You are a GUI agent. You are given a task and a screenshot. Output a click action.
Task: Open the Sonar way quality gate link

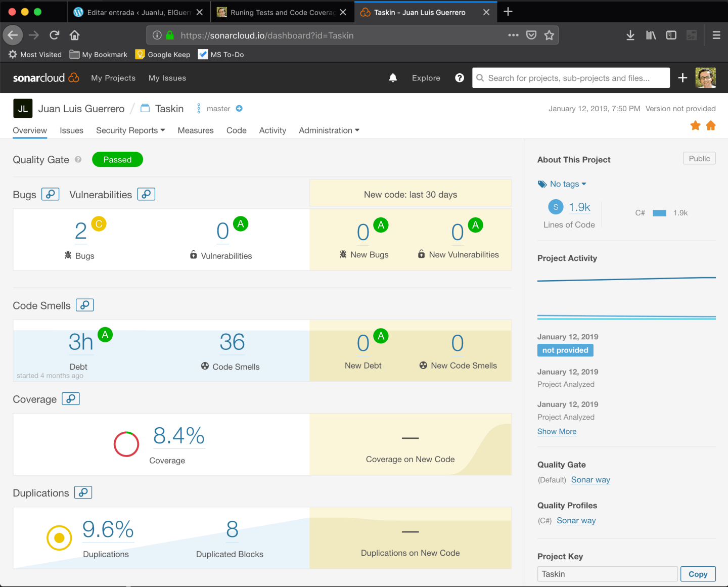590,480
